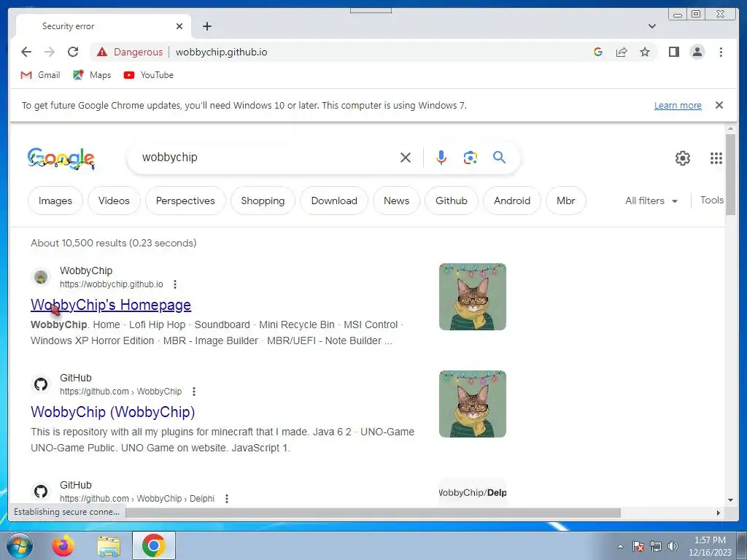Viewport: 747px width, 560px height.
Task: Clear the search box with X
Action: 406,157
